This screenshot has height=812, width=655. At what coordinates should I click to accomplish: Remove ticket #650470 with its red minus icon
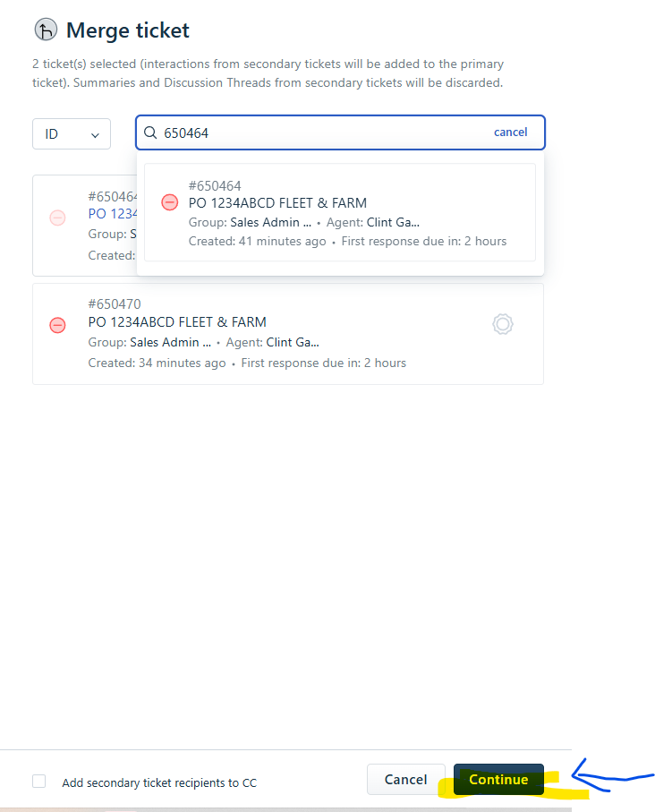[x=57, y=325]
